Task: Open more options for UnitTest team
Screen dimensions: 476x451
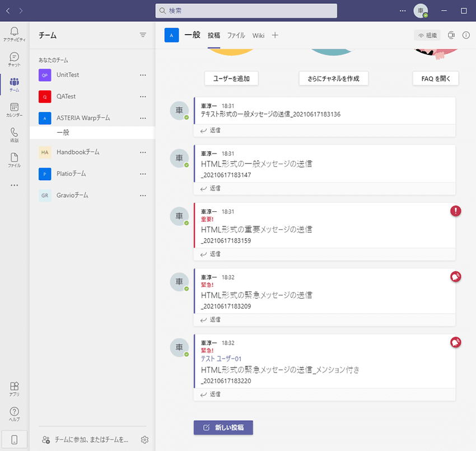Action: click(x=143, y=75)
